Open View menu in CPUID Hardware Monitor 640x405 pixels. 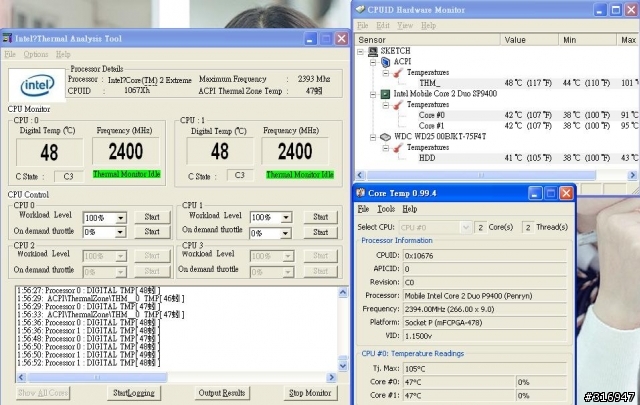click(405, 26)
